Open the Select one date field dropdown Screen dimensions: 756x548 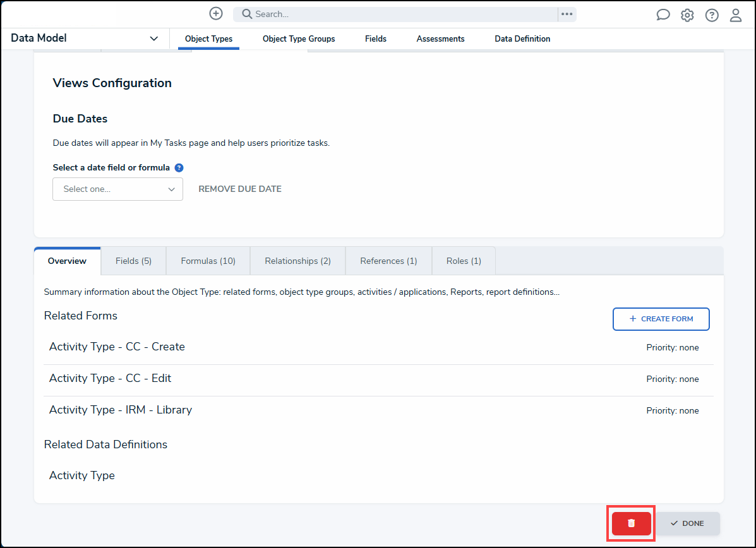click(x=117, y=189)
